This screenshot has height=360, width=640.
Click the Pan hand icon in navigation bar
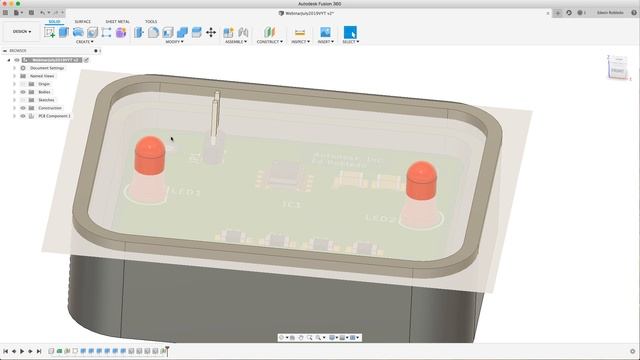click(301, 338)
